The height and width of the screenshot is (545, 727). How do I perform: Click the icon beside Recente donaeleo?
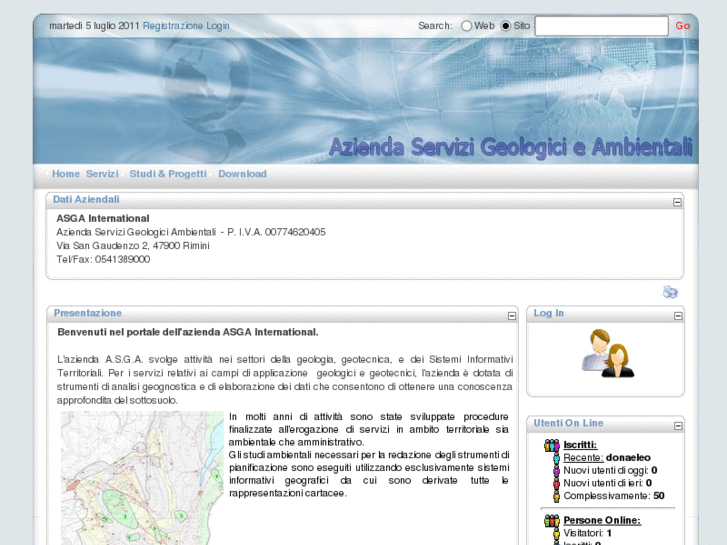point(556,458)
